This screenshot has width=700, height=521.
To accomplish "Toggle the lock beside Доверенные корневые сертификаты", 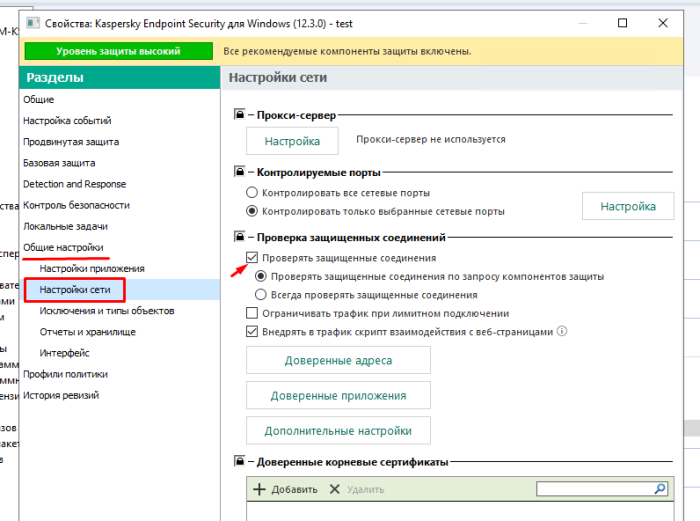I will (x=240, y=461).
